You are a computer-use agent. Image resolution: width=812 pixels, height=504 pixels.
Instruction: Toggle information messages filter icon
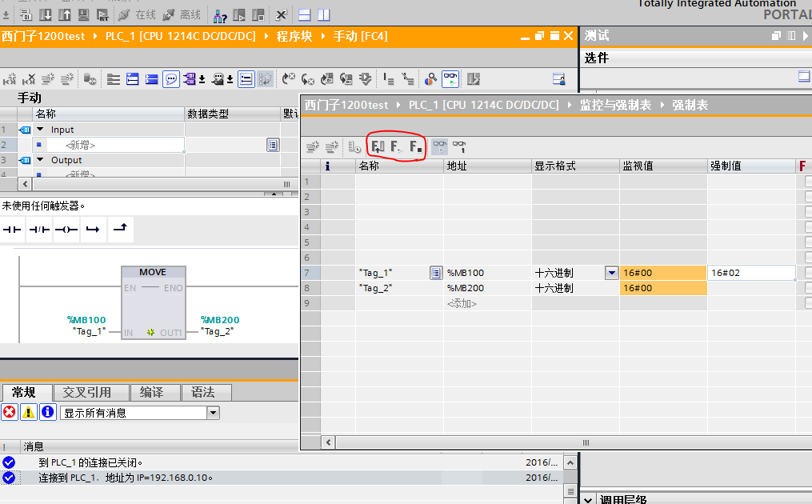click(x=48, y=412)
